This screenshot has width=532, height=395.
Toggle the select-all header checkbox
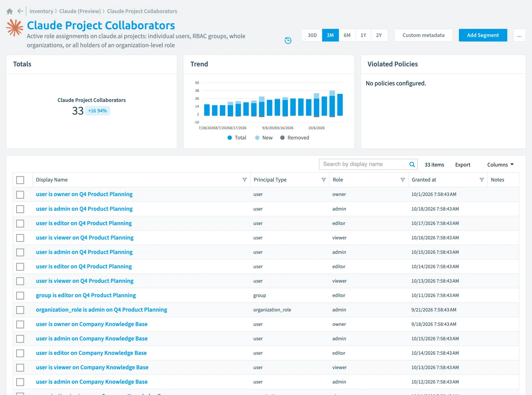20,180
